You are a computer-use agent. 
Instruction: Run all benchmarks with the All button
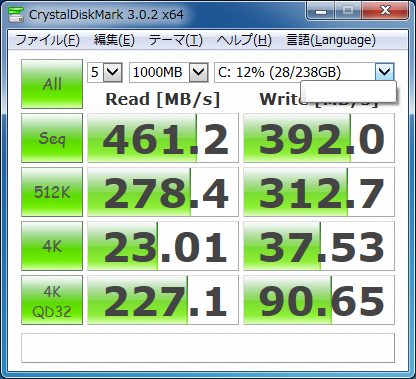click(x=52, y=84)
